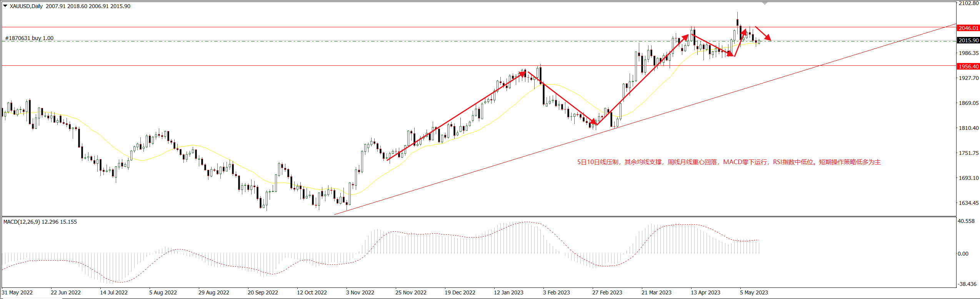Click the -38.436 MACD scale value
The height and width of the screenshot is (299, 980).
(x=968, y=284)
